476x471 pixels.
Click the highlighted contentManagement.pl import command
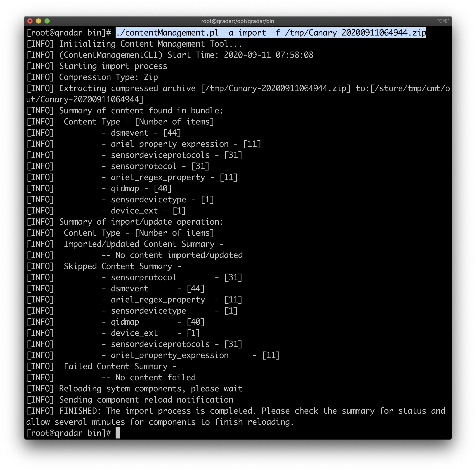tap(271, 33)
